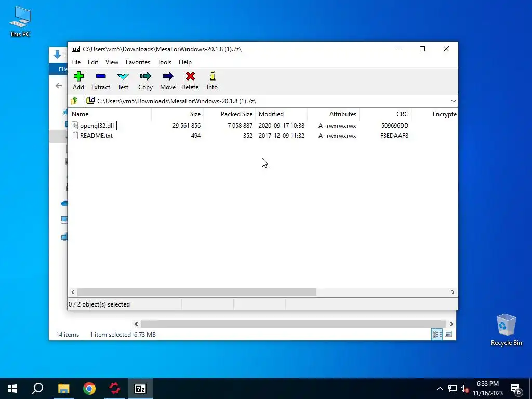
Task: Click the 7-Zip taskbar button
Action: click(x=140, y=389)
